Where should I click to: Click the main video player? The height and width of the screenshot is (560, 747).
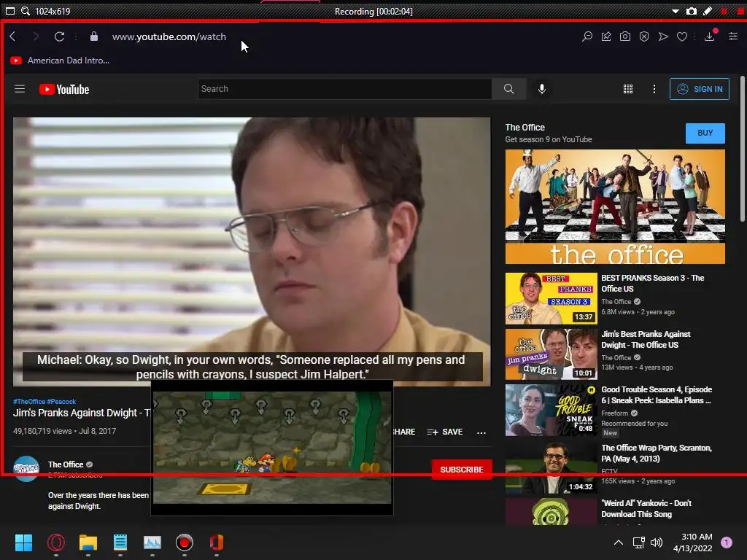point(252,252)
